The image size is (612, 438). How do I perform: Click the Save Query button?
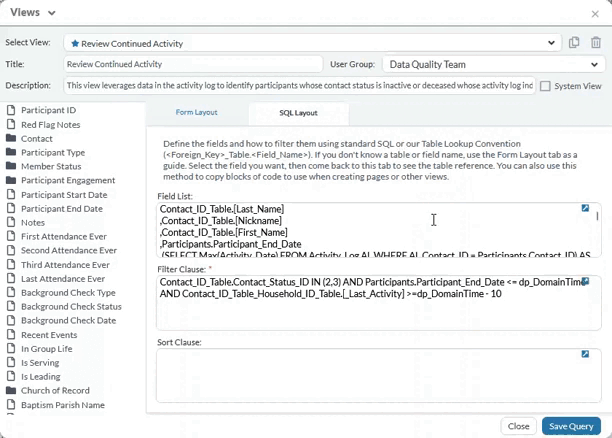[571, 426]
